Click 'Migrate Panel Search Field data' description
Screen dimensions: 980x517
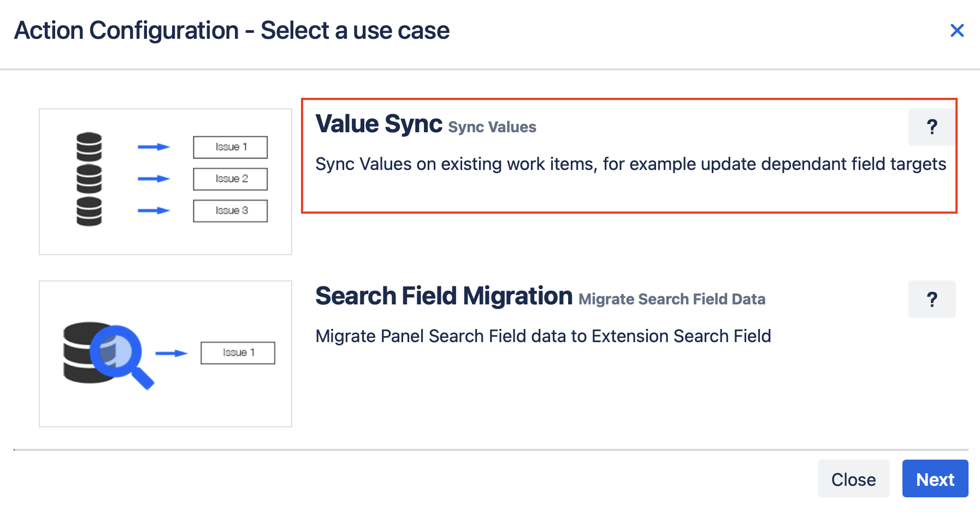point(543,336)
